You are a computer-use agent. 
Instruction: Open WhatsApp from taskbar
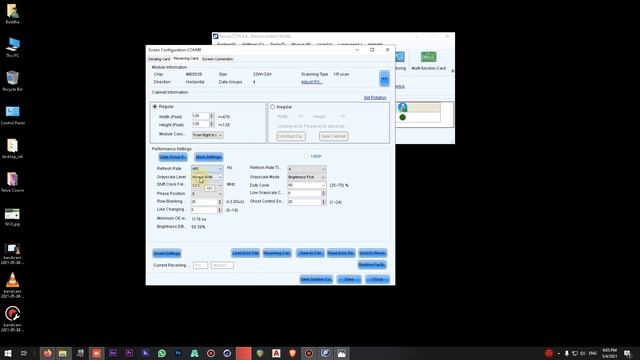(162, 353)
